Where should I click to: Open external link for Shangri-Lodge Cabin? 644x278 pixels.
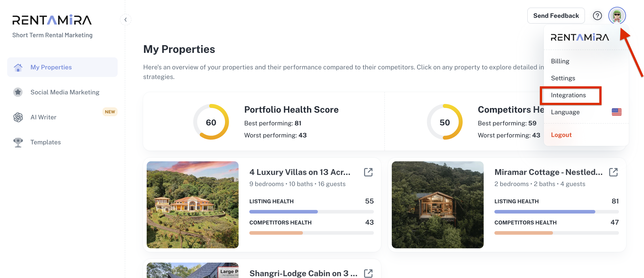coord(368,273)
